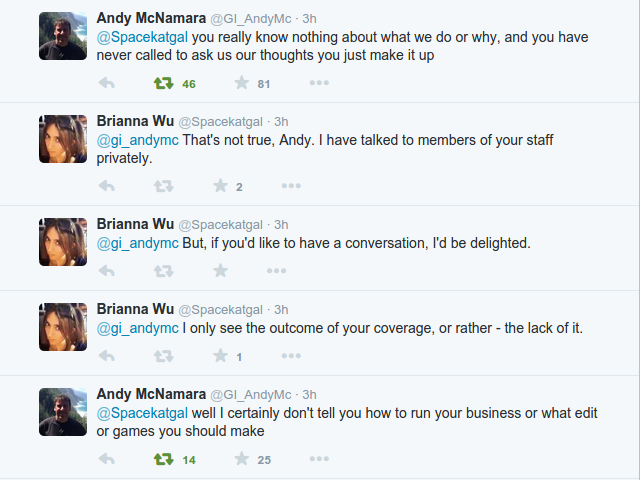The image size is (640, 480).
Task: Retweet the tweet with 46 retweets
Action: 164,83
